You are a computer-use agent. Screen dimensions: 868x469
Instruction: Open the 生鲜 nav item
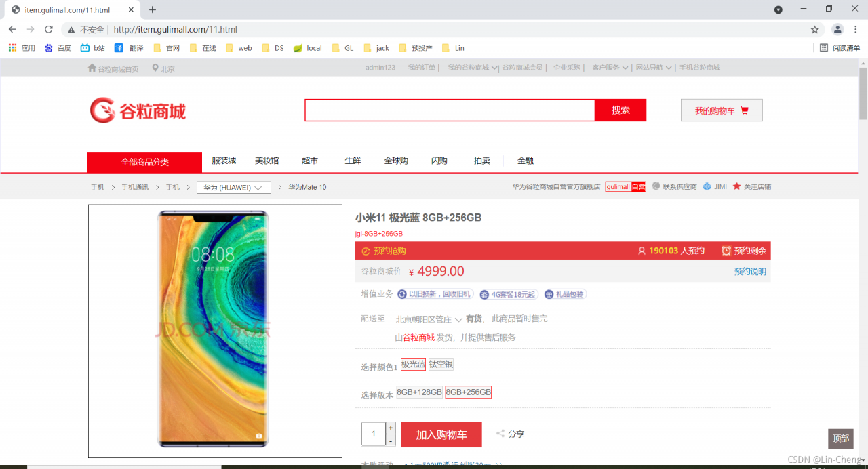pos(353,161)
